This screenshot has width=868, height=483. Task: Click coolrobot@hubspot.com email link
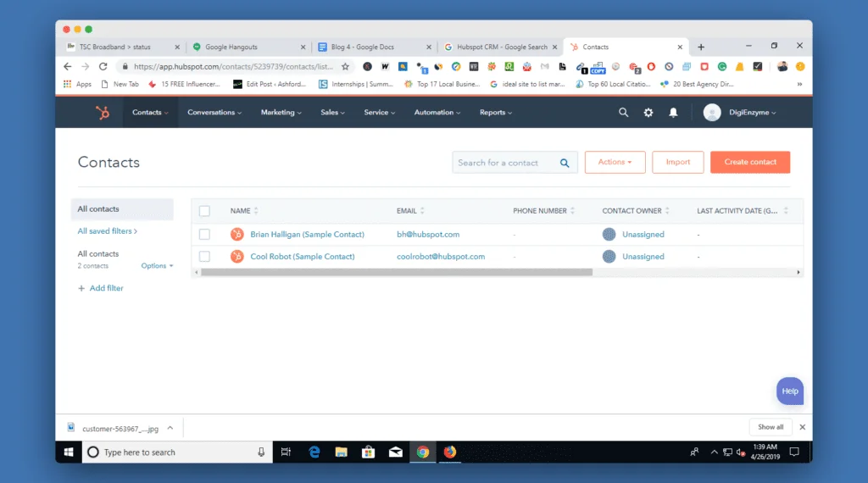[441, 256]
